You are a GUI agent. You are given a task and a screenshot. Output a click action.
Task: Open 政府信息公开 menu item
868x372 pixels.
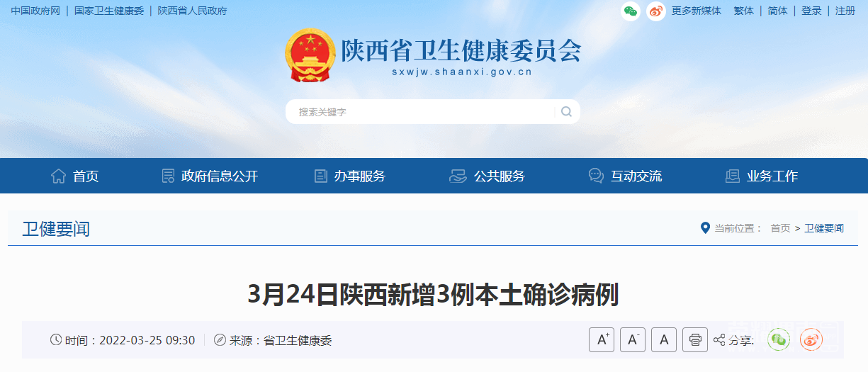210,176
